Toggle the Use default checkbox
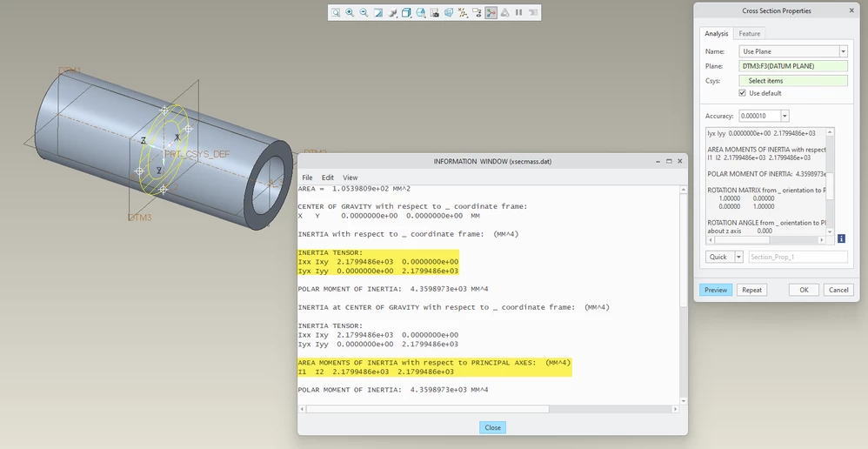This screenshot has width=868, height=449. 743,93
